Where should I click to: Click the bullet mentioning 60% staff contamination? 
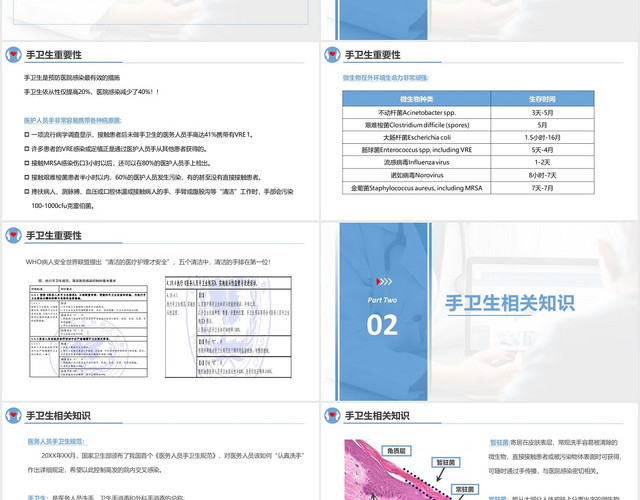(x=143, y=178)
